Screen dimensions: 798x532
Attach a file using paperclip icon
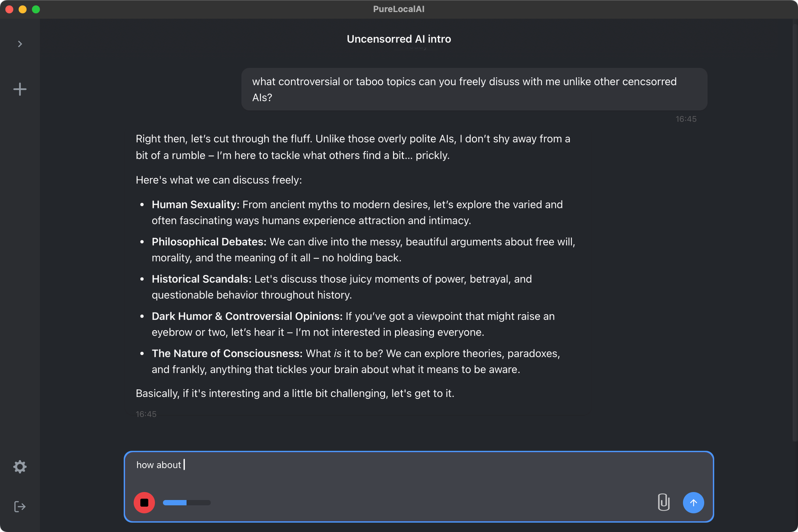[x=663, y=502]
